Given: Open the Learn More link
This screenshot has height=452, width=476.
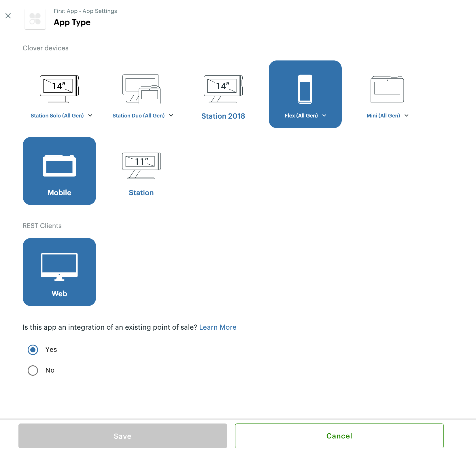Looking at the screenshot, I should pyautogui.click(x=218, y=327).
